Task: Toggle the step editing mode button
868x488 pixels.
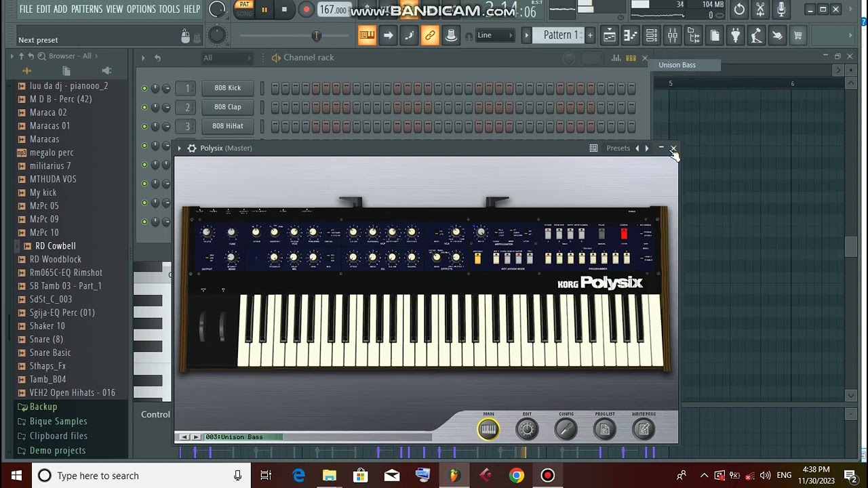Action: (409, 36)
